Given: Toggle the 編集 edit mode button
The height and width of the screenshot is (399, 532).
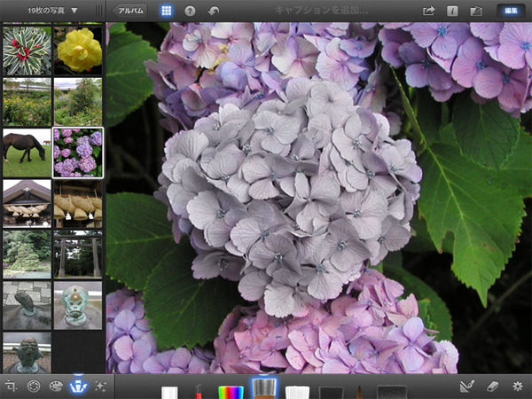Looking at the screenshot, I should point(510,11).
